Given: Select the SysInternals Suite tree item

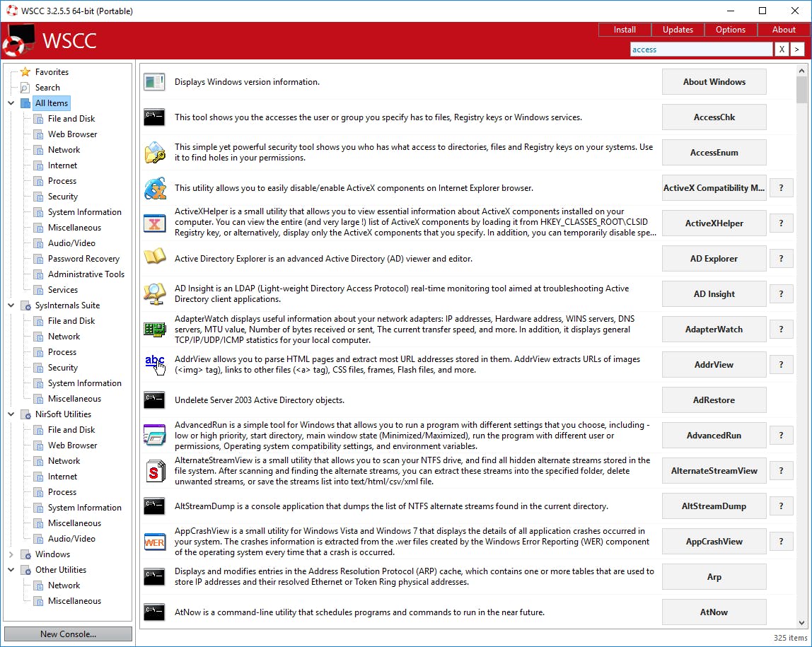Looking at the screenshot, I should coord(67,305).
